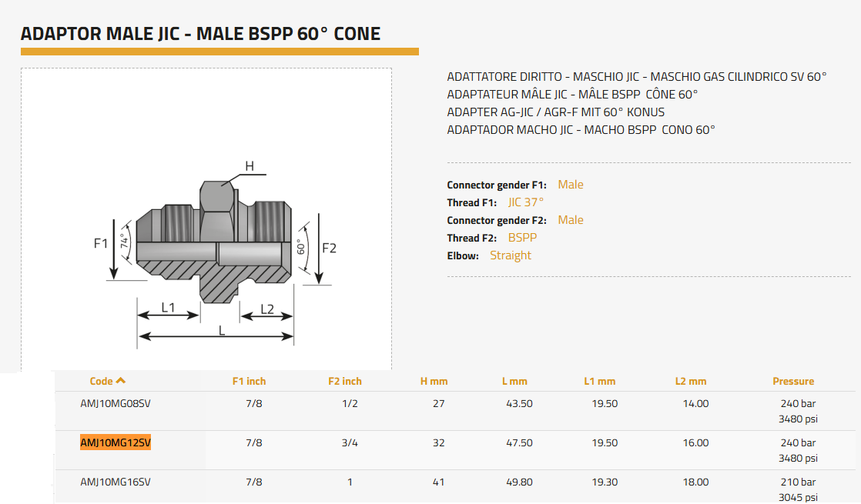Select BSPP Thread F2 value

(522, 238)
